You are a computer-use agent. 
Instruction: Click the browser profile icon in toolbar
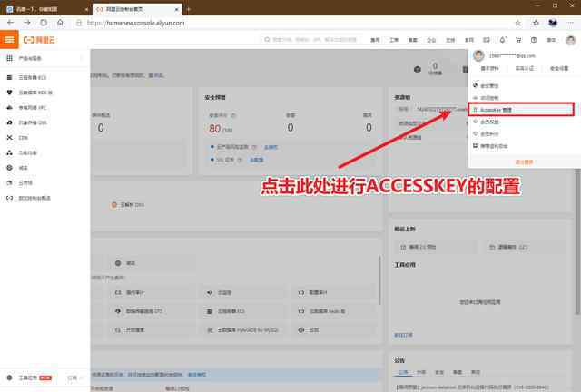click(553, 23)
